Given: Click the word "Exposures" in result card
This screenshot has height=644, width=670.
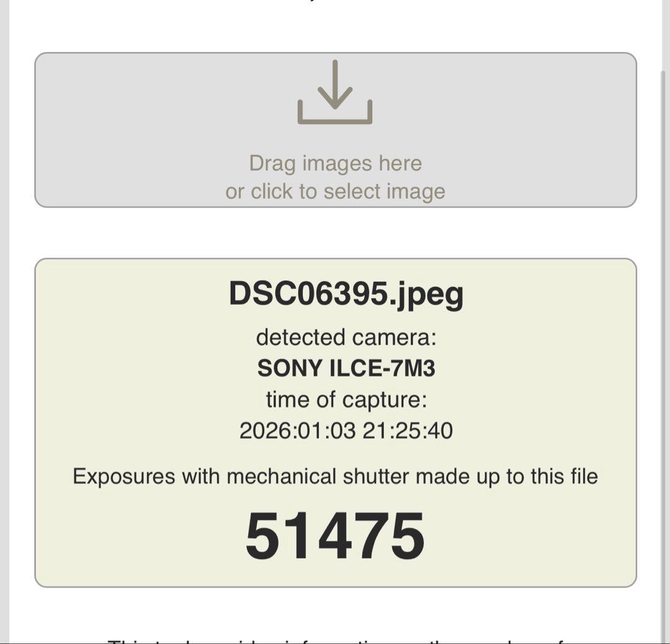Looking at the screenshot, I should 115,476.
